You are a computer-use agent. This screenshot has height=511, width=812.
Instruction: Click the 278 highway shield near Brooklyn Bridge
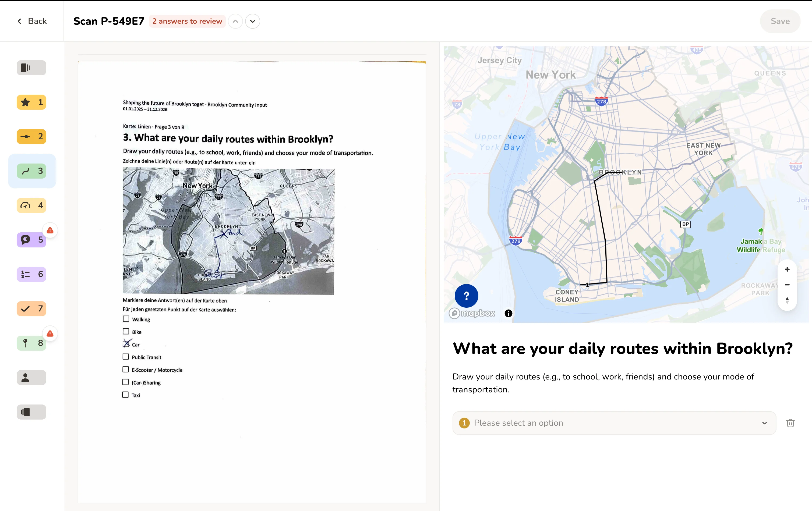tap(601, 101)
